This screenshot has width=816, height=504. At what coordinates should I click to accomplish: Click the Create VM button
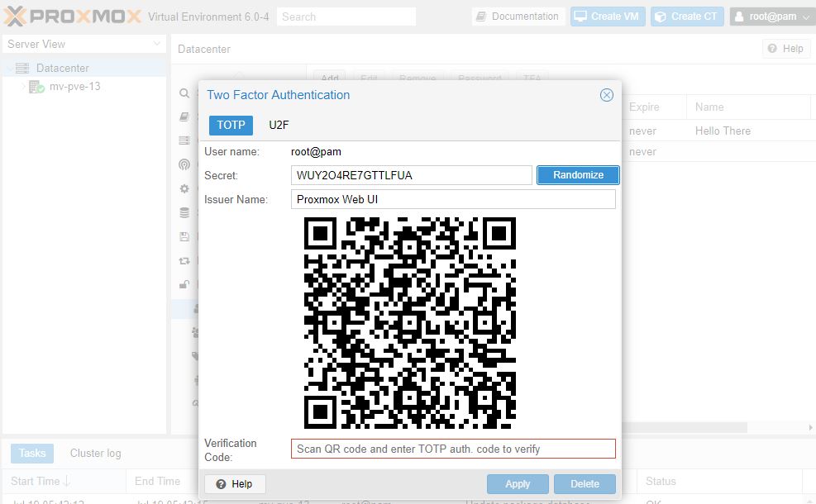pyautogui.click(x=608, y=17)
